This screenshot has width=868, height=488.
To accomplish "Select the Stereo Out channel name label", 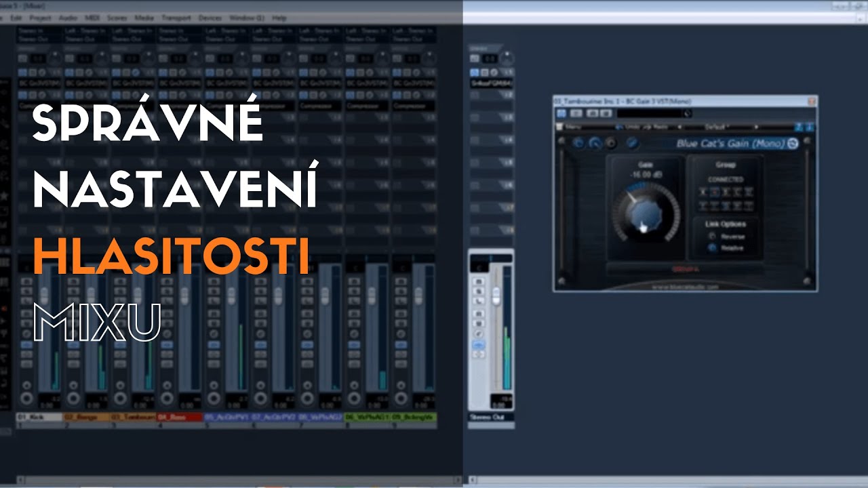I will [x=491, y=417].
